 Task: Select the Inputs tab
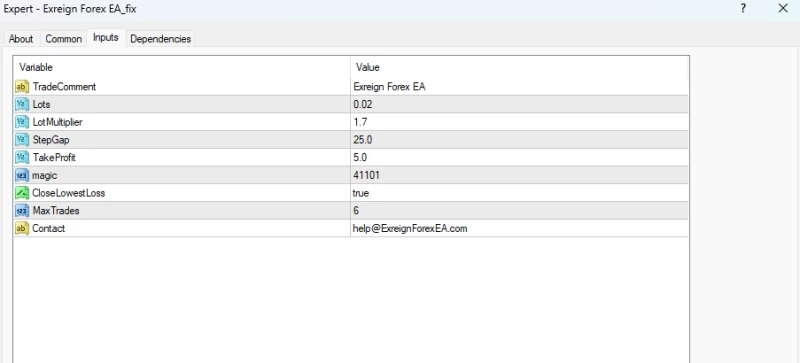106,37
